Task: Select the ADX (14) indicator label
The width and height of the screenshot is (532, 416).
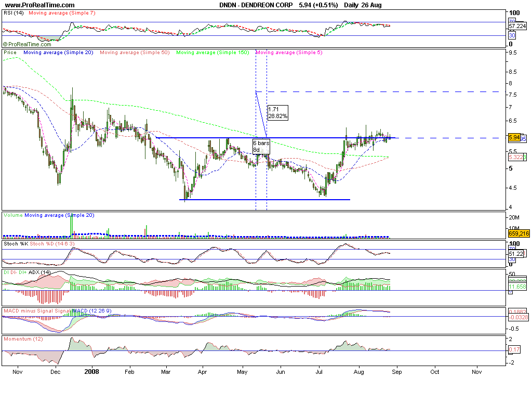Action: click(39, 272)
